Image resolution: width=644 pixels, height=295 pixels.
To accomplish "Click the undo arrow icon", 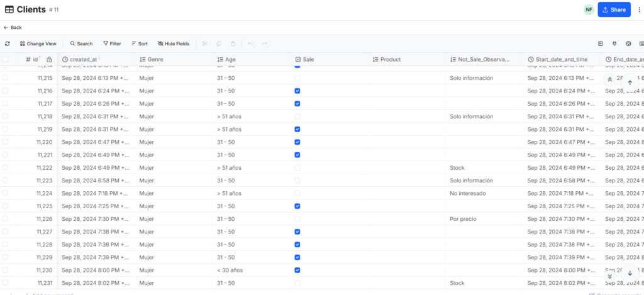I will click(250, 44).
